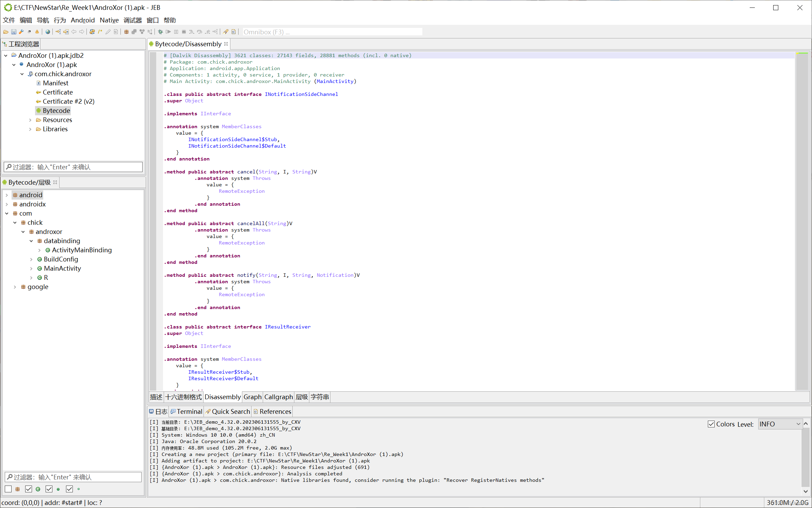Click the green bug start-debugging icon
This screenshot has width=812, height=508.
pyautogui.click(x=160, y=32)
